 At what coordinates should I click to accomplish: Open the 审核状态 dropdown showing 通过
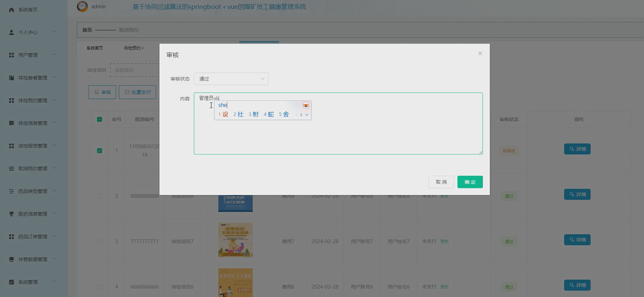coord(231,79)
